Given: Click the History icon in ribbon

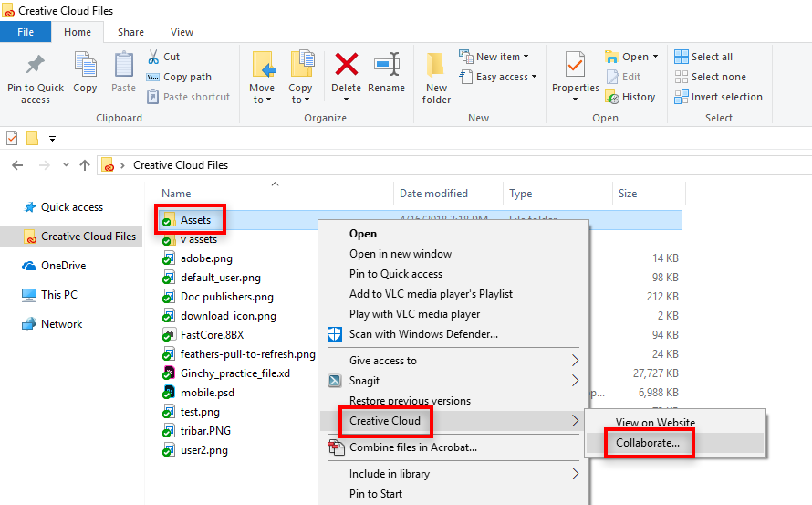Looking at the screenshot, I should click(612, 97).
